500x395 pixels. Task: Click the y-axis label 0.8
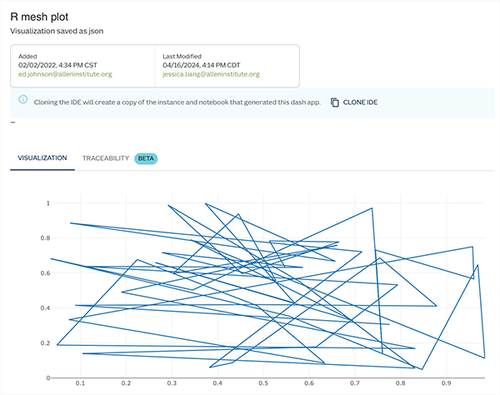coord(45,238)
